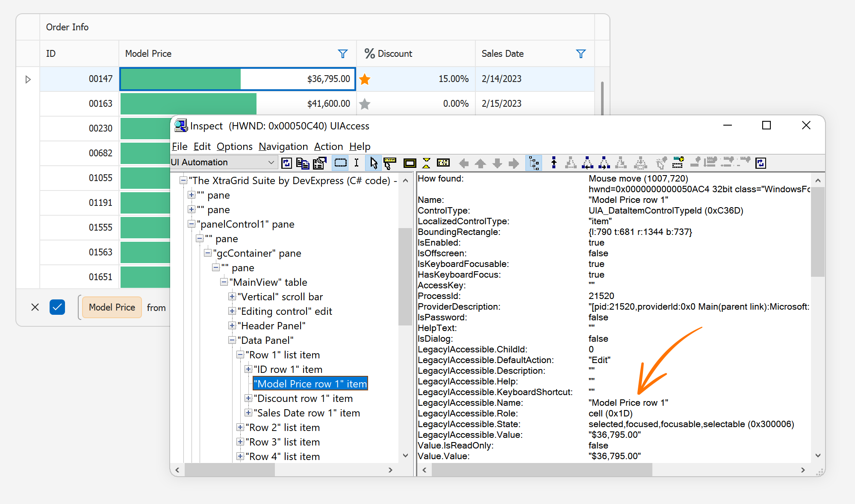Toggle the filter enabled checkbox
This screenshot has height=504, width=855.
[57, 307]
